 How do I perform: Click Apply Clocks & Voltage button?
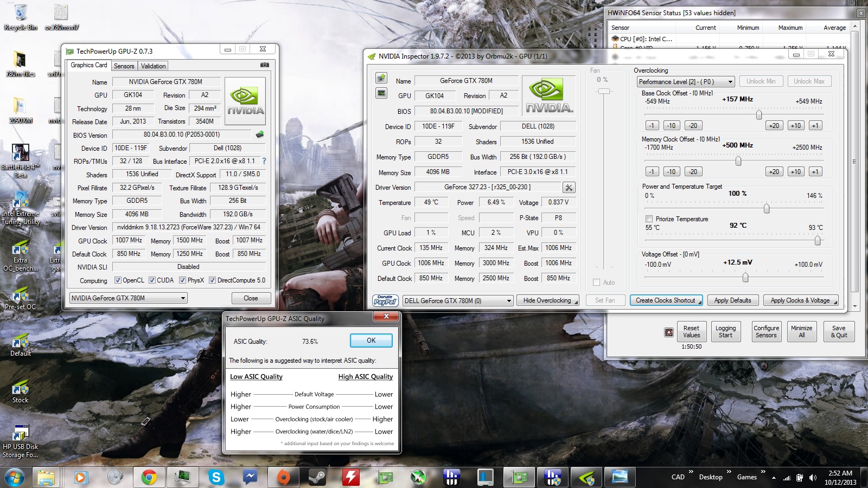coord(800,300)
